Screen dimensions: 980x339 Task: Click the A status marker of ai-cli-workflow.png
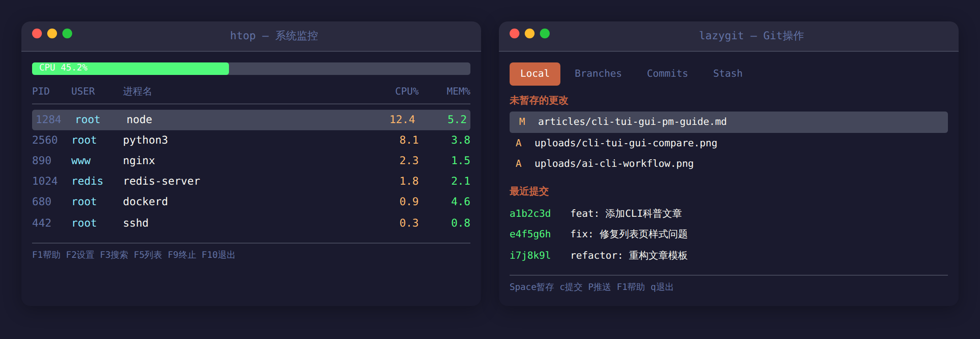pos(519,164)
